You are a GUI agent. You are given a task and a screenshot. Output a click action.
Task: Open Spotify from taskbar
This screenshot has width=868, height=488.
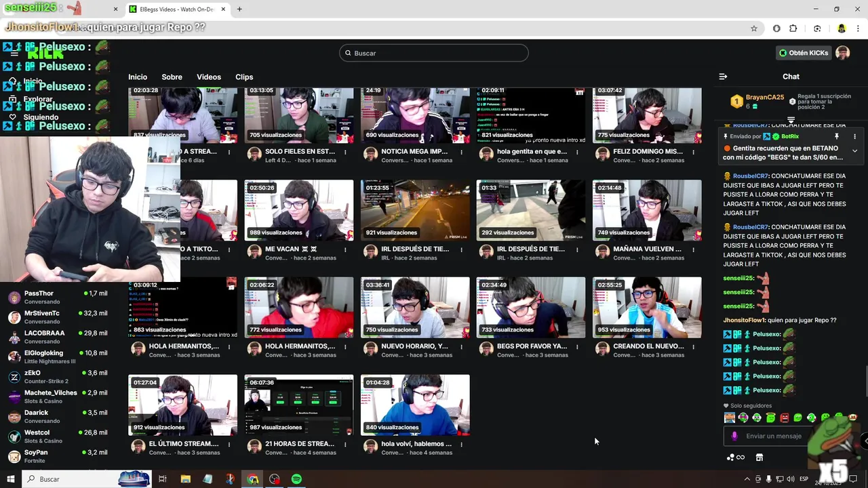[x=296, y=479]
